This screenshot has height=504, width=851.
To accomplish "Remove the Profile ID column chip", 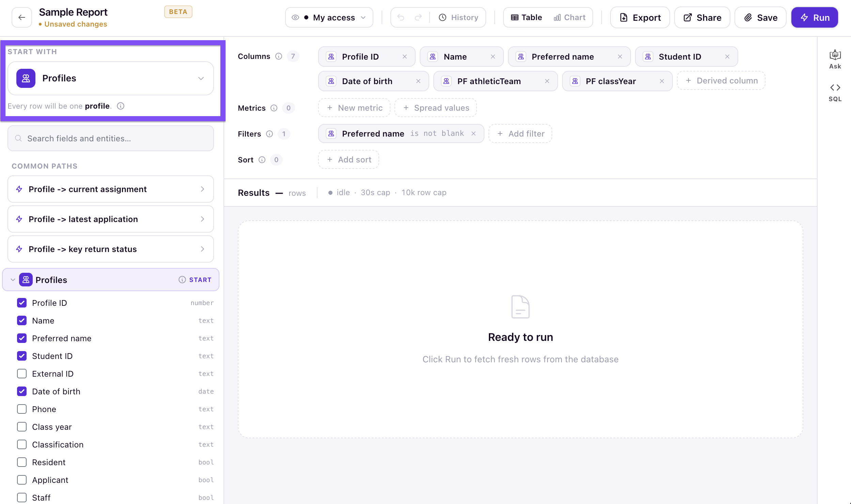I will point(405,57).
